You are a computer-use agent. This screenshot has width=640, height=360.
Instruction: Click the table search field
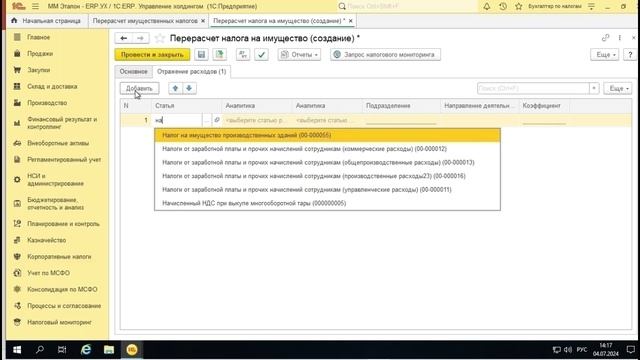coord(533,88)
